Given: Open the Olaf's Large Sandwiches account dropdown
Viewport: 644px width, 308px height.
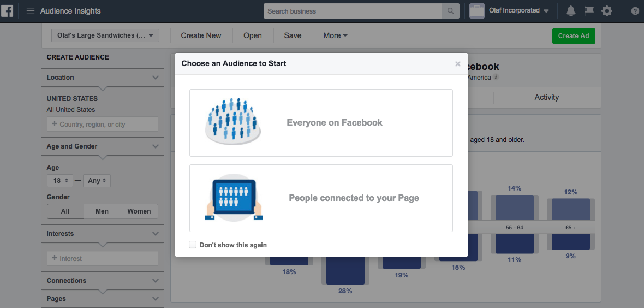Looking at the screenshot, I should [105, 35].
